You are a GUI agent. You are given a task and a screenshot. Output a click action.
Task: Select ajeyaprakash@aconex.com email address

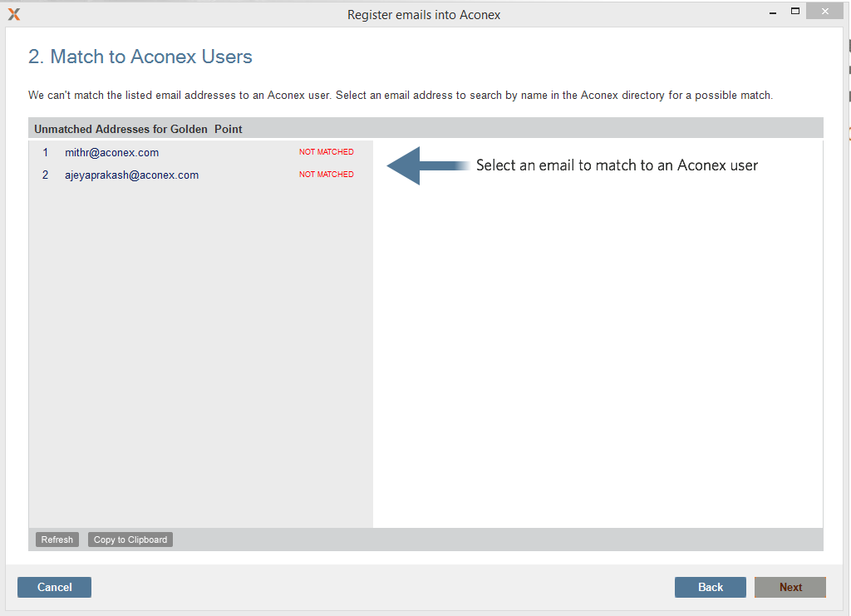coord(132,175)
